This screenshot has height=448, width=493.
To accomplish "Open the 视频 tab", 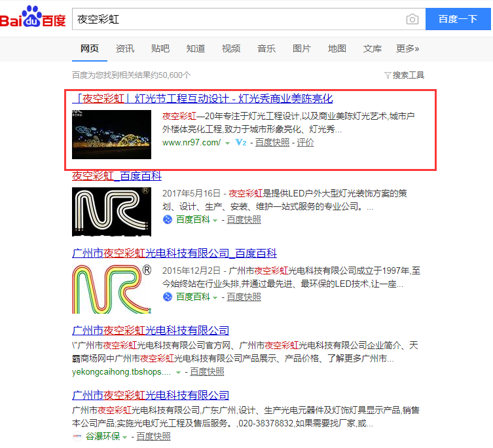I will (x=231, y=48).
